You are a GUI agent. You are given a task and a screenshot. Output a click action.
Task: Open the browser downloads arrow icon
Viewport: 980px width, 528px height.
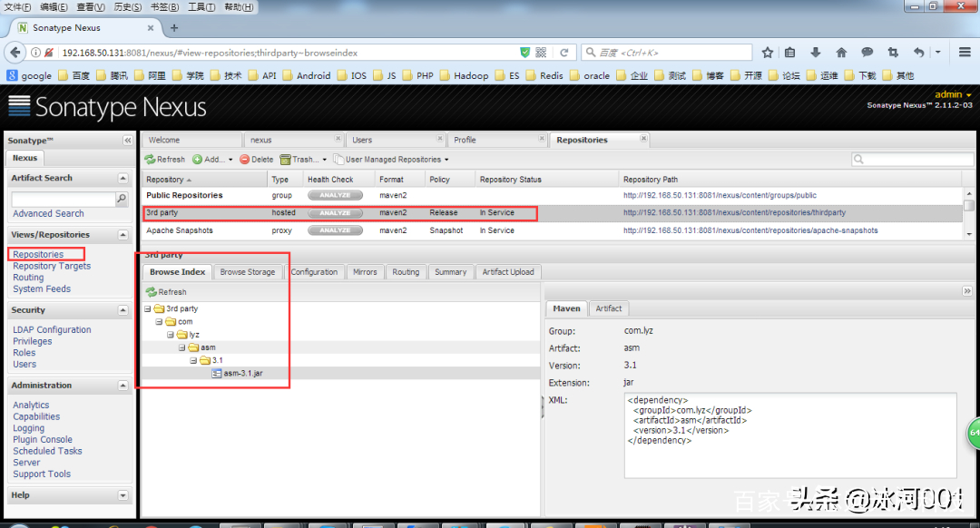pyautogui.click(x=815, y=53)
